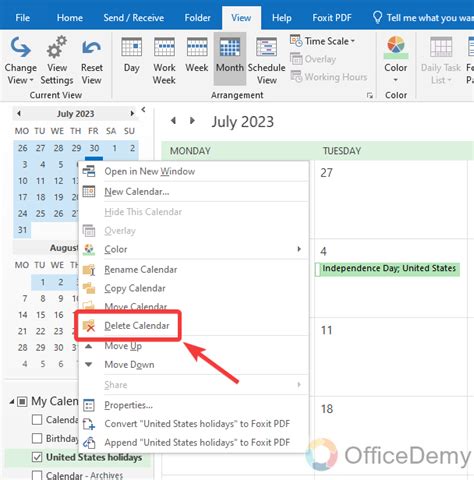This screenshot has width=474, height=480.
Task: Go to previous month in mini calendar
Action: (x=19, y=114)
